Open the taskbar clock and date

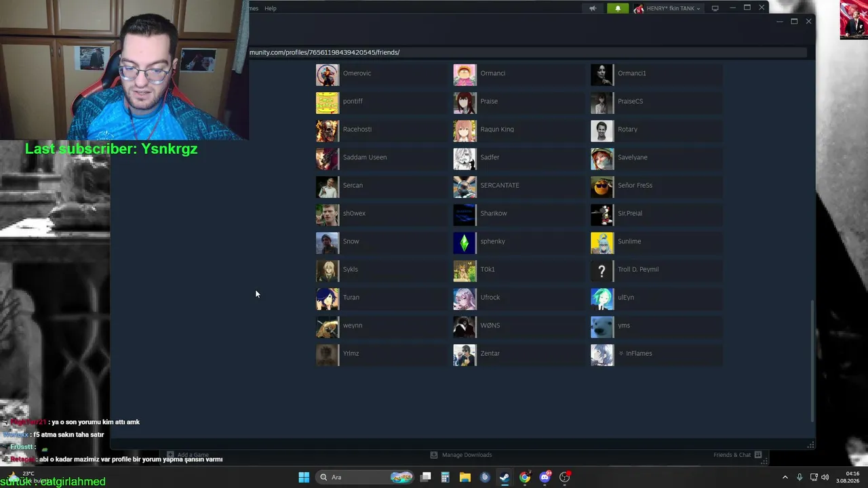[848, 477]
